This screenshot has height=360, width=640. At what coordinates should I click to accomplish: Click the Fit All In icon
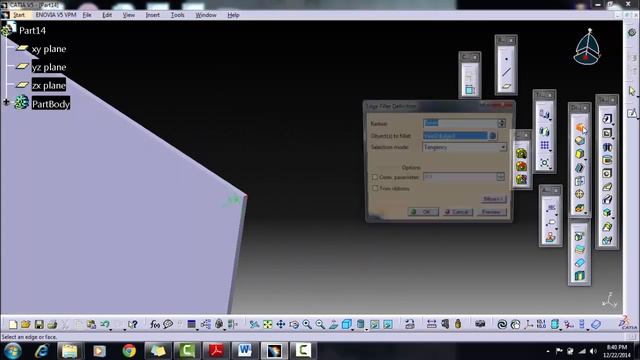pos(267,324)
